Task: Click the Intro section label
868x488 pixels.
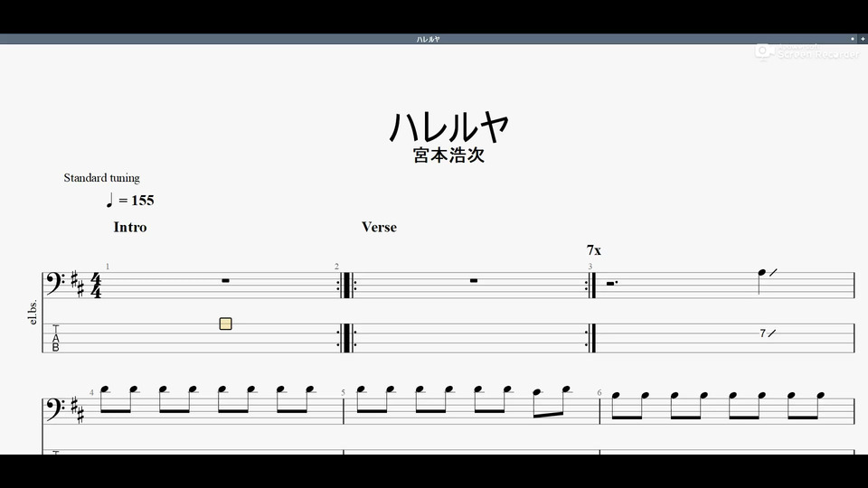Action: coord(130,227)
